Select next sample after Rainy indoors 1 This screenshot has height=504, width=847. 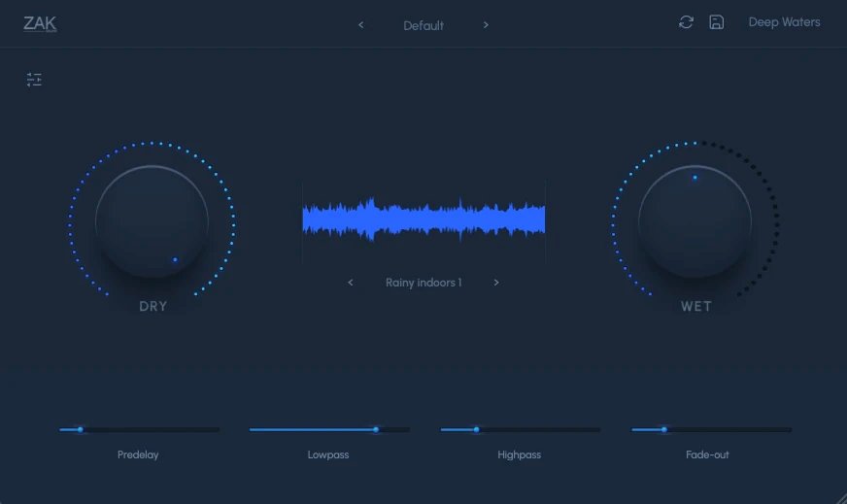(496, 283)
